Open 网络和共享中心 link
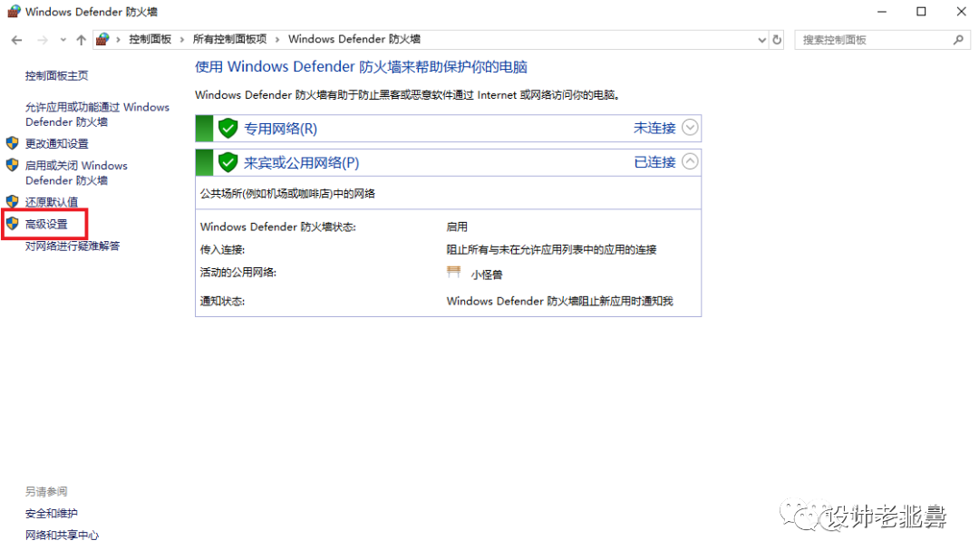Screen dimensions: 979x560 point(62,535)
